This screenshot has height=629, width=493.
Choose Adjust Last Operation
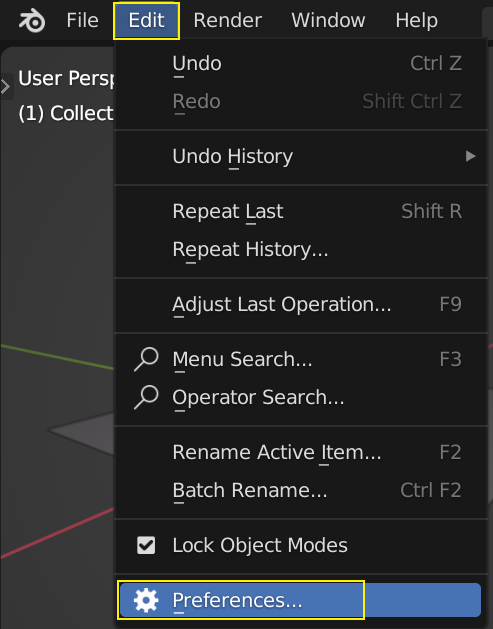pos(301,304)
